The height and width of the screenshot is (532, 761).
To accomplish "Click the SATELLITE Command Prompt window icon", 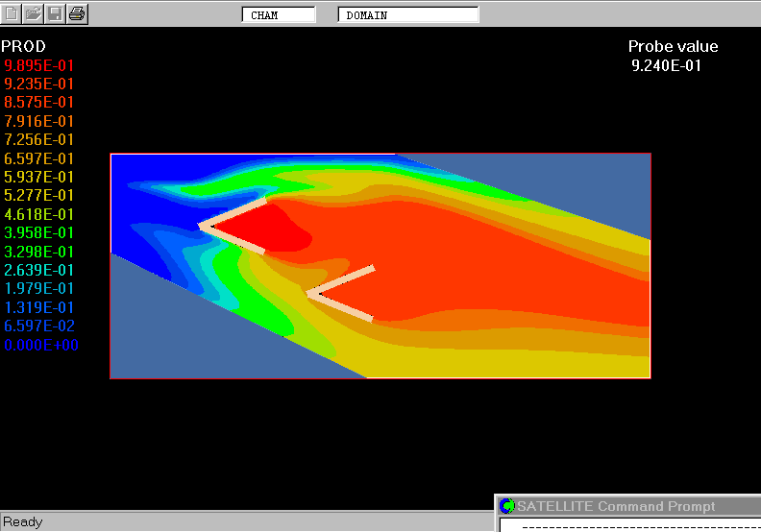I will coord(507,506).
